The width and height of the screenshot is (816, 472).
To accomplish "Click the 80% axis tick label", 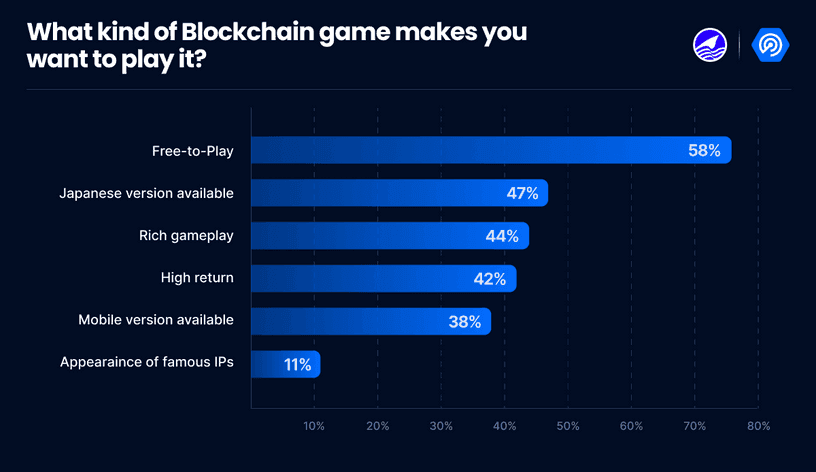I will (x=758, y=426).
